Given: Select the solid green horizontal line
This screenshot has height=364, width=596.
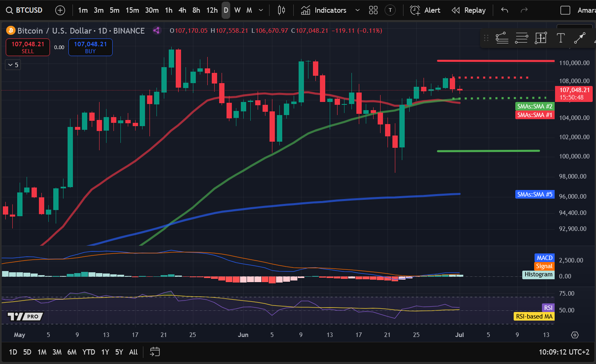Looking at the screenshot, I should point(488,151).
